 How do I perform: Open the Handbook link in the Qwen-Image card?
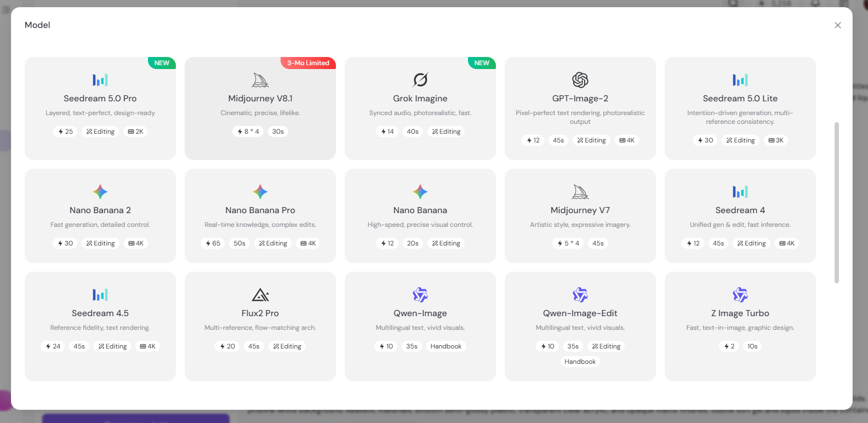click(x=446, y=346)
